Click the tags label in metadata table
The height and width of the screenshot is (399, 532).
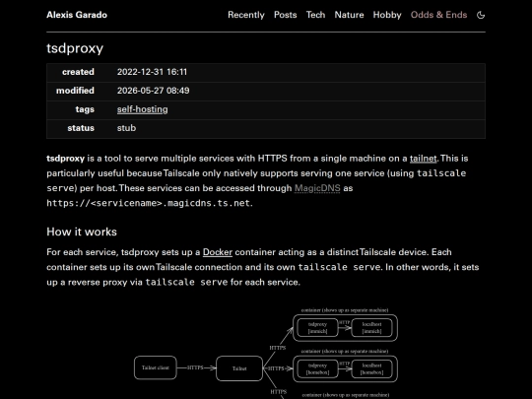click(85, 109)
